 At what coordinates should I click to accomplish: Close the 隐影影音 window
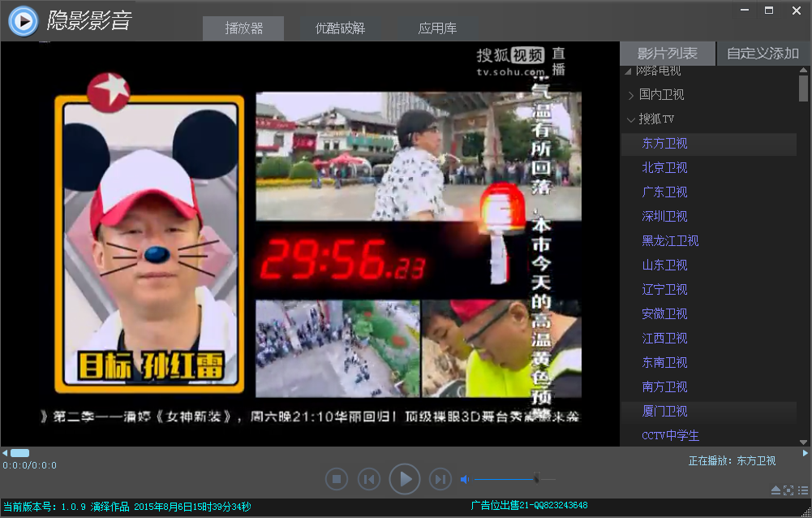point(797,11)
